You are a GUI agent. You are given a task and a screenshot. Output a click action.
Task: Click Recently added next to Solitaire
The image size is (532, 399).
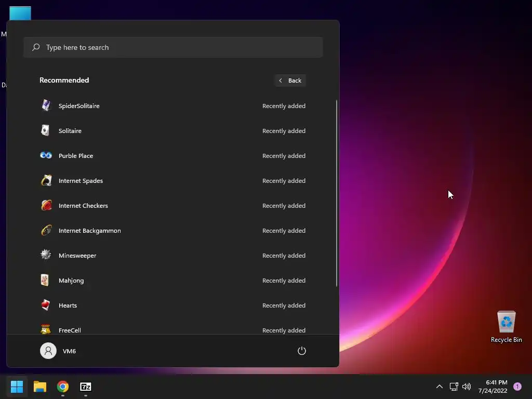click(284, 130)
